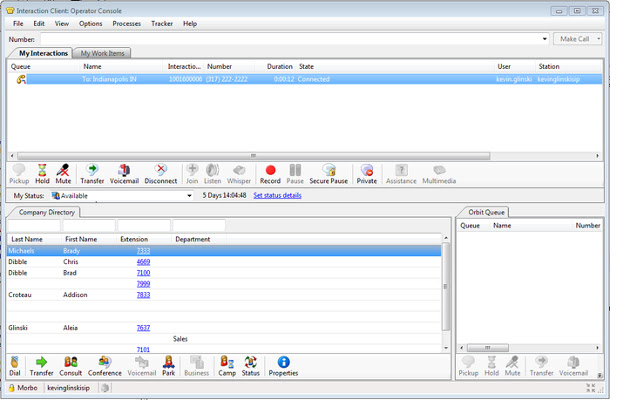The height and width of the screenshot is (400, 640).
Task: Select the Orbit Queue tab
Action: tap(486, 212)
